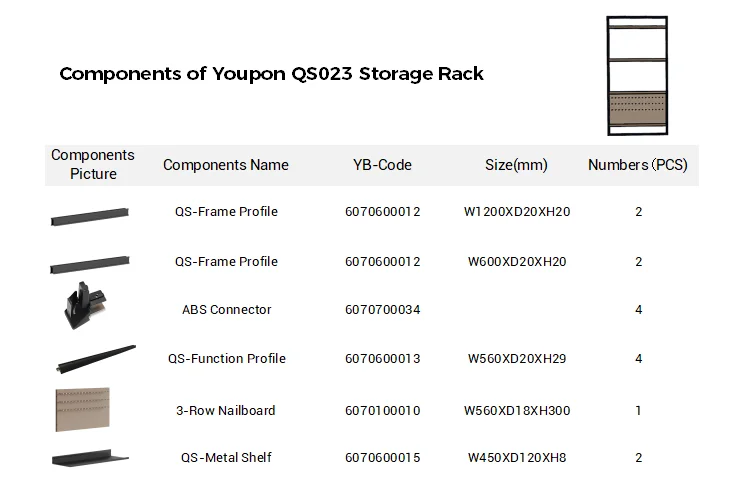Image resolution: width=750 pixels, height=502 pixels.
Task: Select the size W560XD18XH300
Action: tap(517, 410)
